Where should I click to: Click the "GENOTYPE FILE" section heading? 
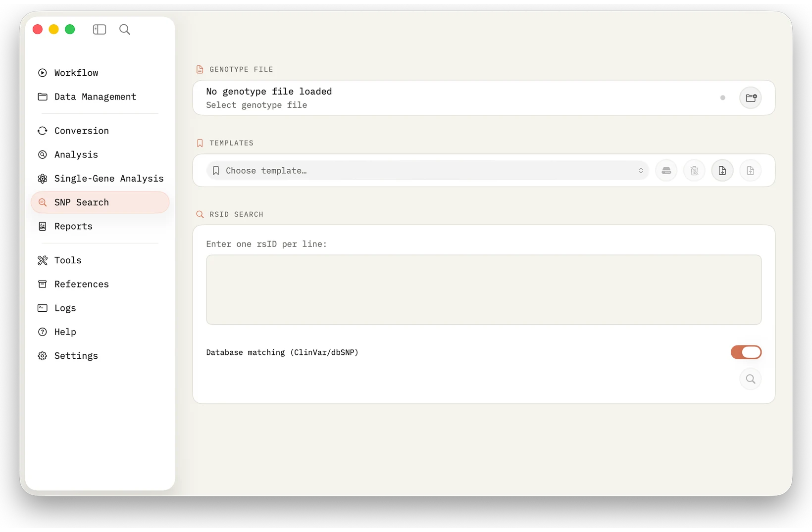pyautogui.click(x=241, y=69)
